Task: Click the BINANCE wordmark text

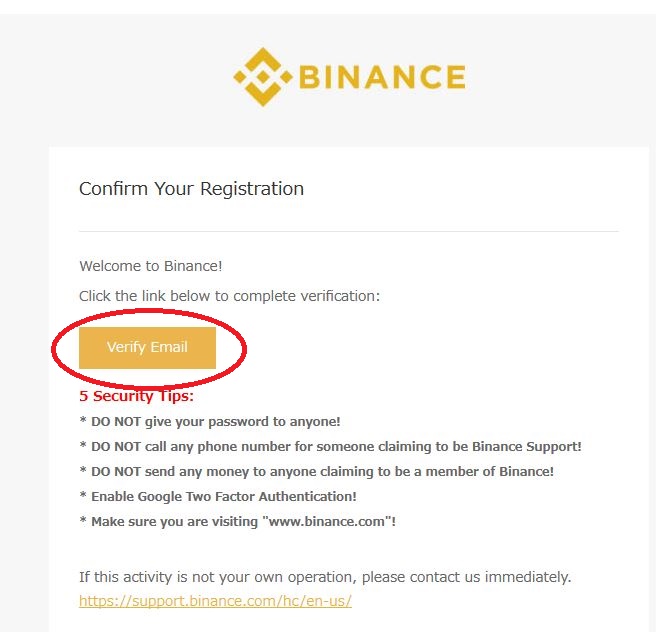Action: click(382, 77)
